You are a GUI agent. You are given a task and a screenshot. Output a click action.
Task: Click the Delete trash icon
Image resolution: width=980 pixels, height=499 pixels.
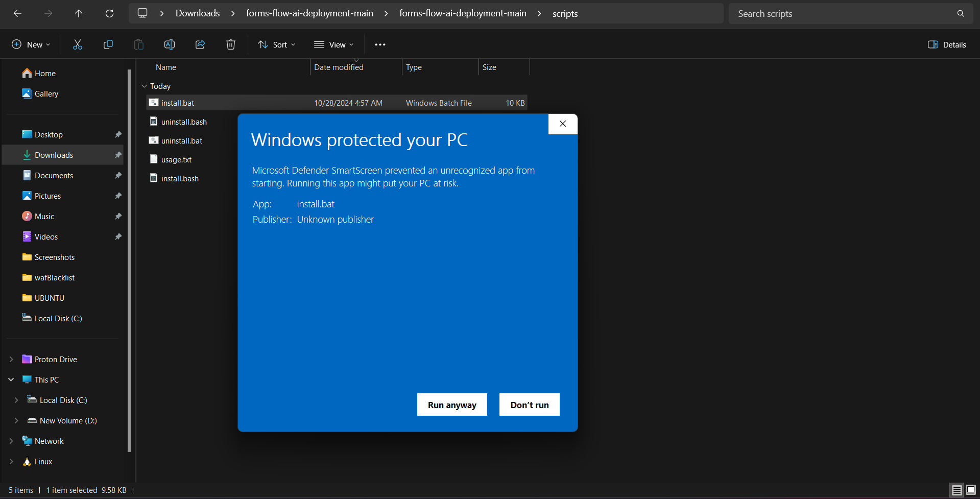tap(231, 44)
